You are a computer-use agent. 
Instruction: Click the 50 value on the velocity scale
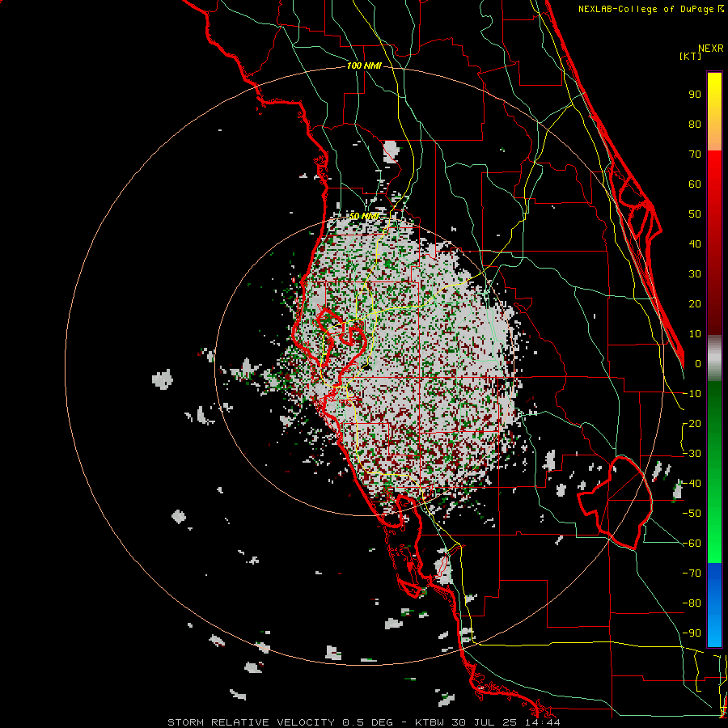695,214
